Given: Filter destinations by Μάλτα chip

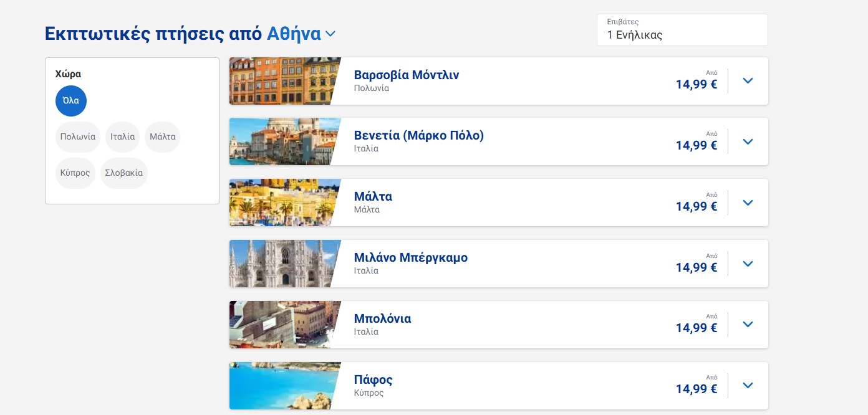Looking at the screenshot, I should tap(162, 137).
